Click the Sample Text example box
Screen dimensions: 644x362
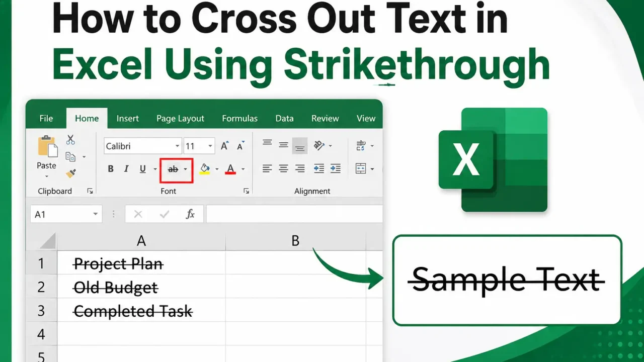(x=507, y=280)
